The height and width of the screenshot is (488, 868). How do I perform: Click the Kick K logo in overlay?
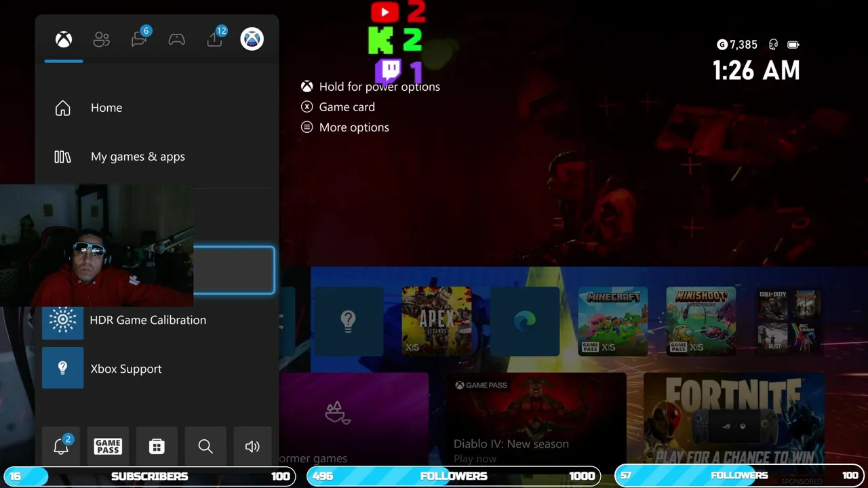[381, 41]
